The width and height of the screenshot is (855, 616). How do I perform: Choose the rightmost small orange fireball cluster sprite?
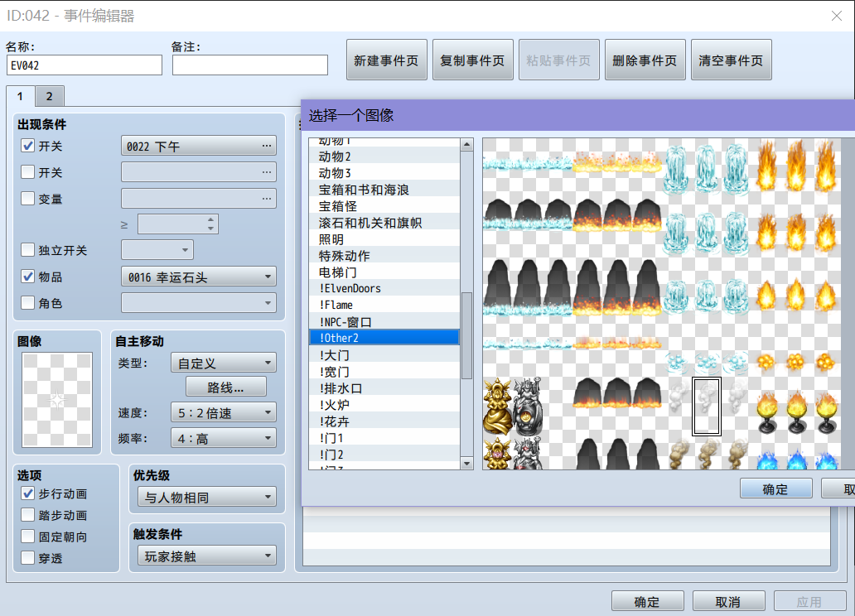tap(825, 362)
